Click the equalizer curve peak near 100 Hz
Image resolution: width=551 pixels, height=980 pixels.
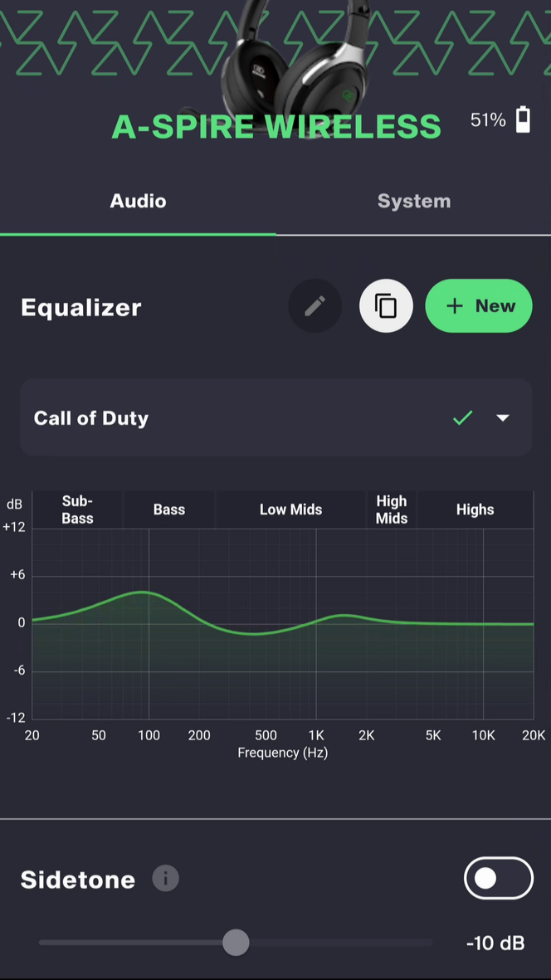[144, 592]
